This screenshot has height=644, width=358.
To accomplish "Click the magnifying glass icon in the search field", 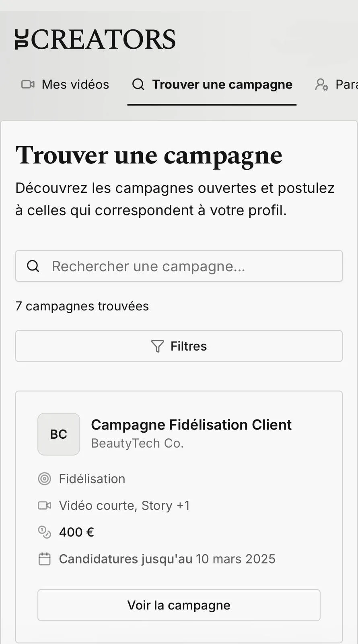I will coord(33,266).
